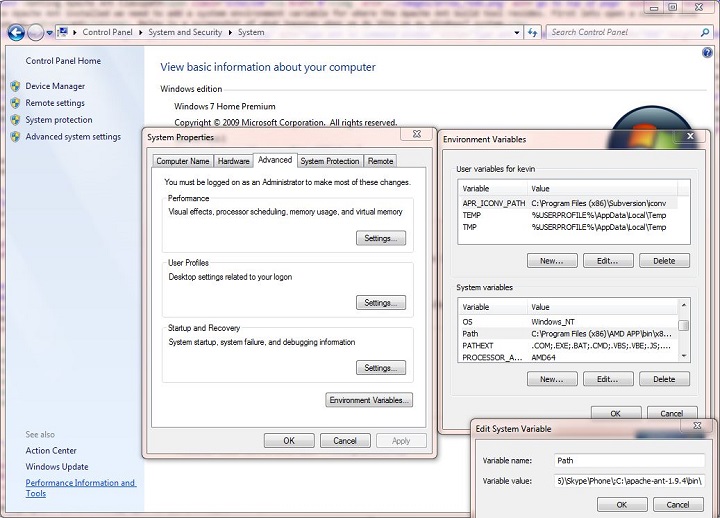Click the Forward arrow in Control Panel
720x518 pixels.
(35, 32)
